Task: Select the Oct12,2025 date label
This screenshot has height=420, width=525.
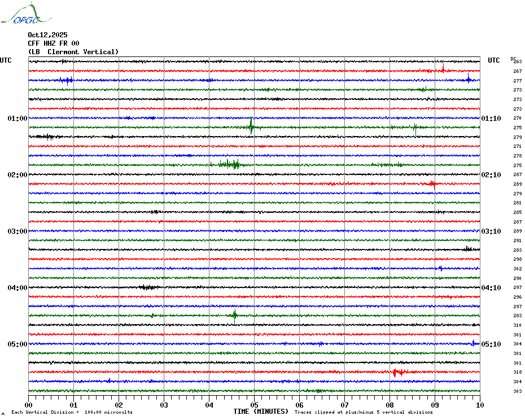Action: point(47,35)
